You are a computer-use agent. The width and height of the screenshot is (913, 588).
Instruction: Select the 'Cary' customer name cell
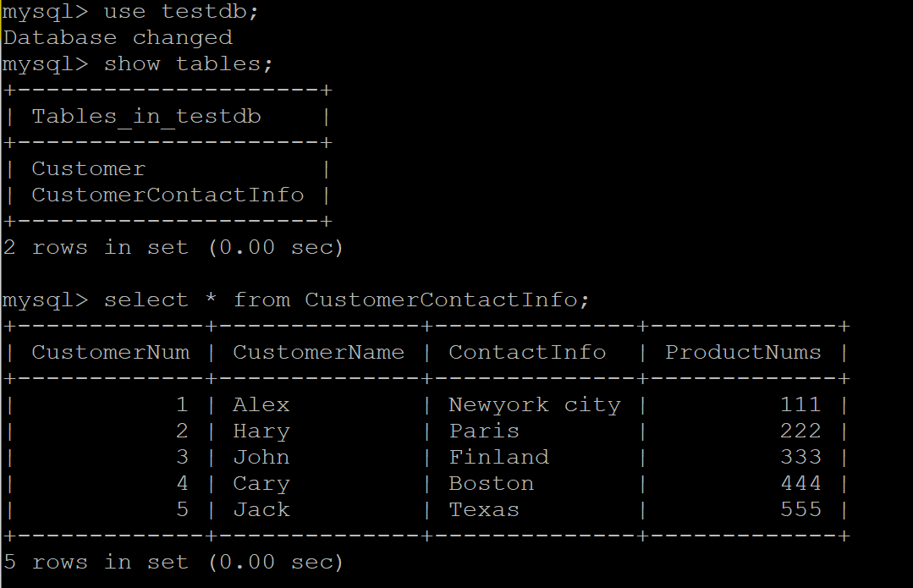[x=261, y=484]
